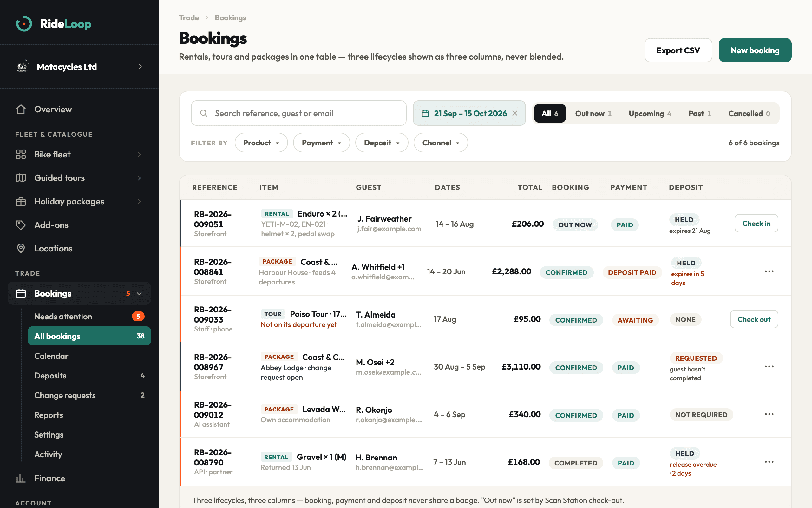This screenshot has width=812, height=508.
Task: Switch to the Past tab
Action: click(700, 113)
